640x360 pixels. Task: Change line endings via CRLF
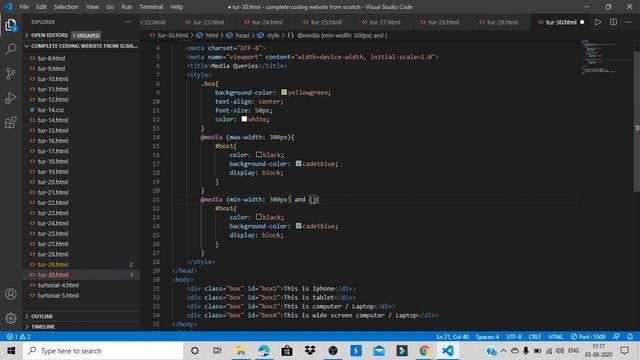click(x=535, y=337)
